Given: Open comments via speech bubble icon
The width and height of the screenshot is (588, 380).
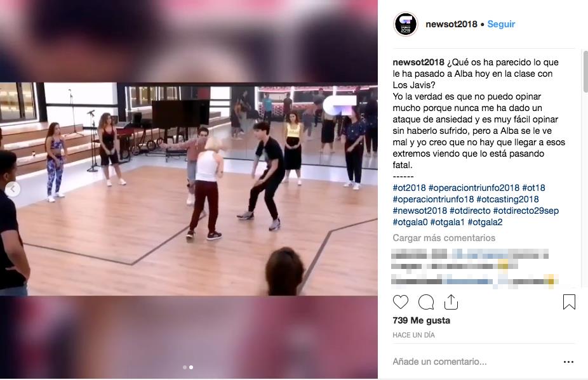Looking at the screenshot, I should point(426,302).
